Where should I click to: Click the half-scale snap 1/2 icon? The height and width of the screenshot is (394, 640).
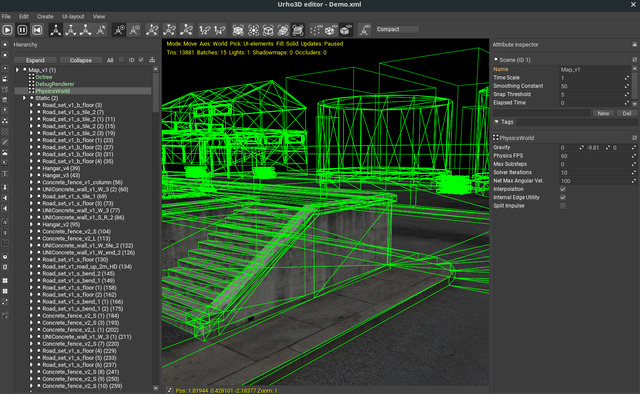coord(204,30)
